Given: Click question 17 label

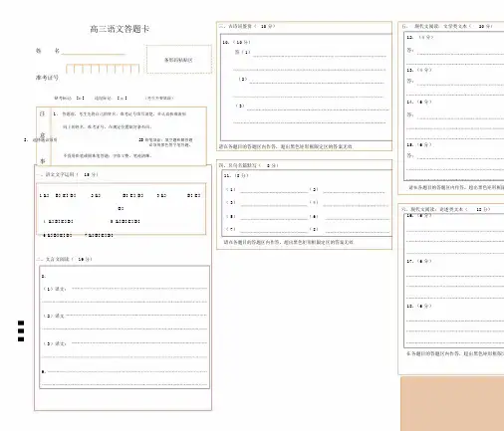Looking at the screenshot, I should click(x=419, y=261).
